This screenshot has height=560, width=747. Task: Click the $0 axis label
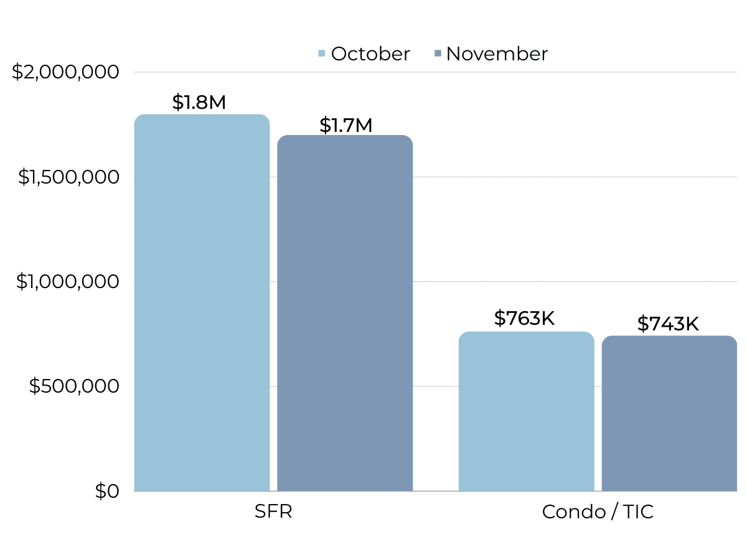(x=106, y=492)
